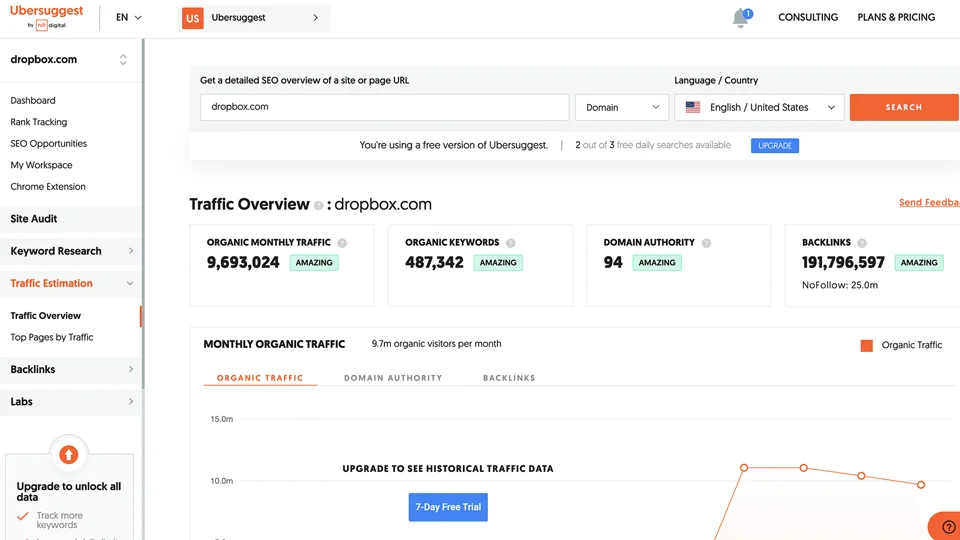This screenshot has height=540, width=960.
Task: Open Rank Tracking in the sidebar
Action: pos(39,122)
